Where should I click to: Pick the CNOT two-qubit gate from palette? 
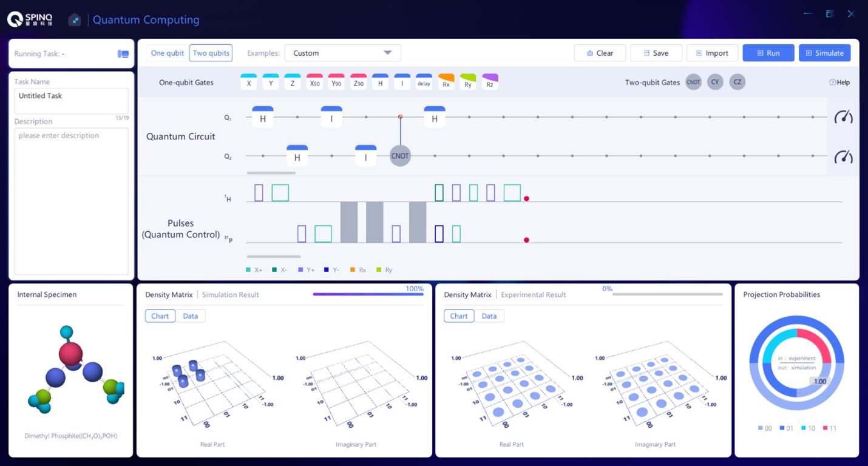coord(693,82)
